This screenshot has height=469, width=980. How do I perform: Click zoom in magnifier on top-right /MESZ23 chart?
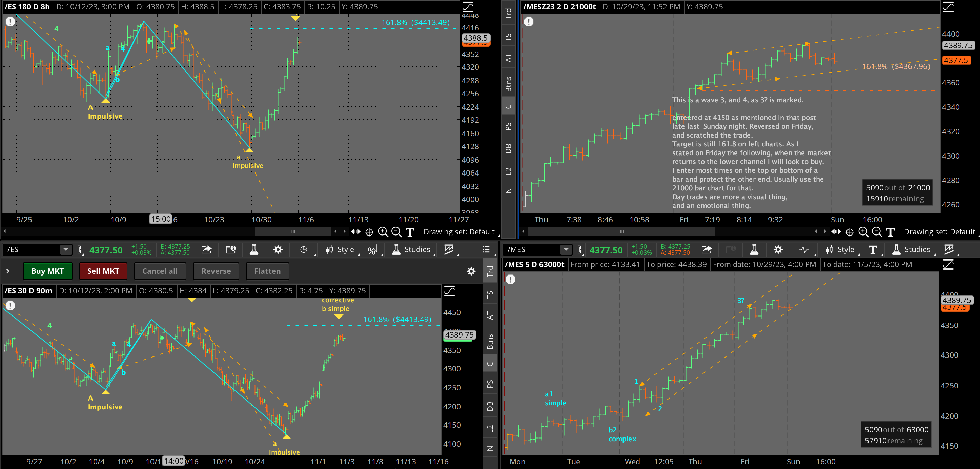click(863, 232)
